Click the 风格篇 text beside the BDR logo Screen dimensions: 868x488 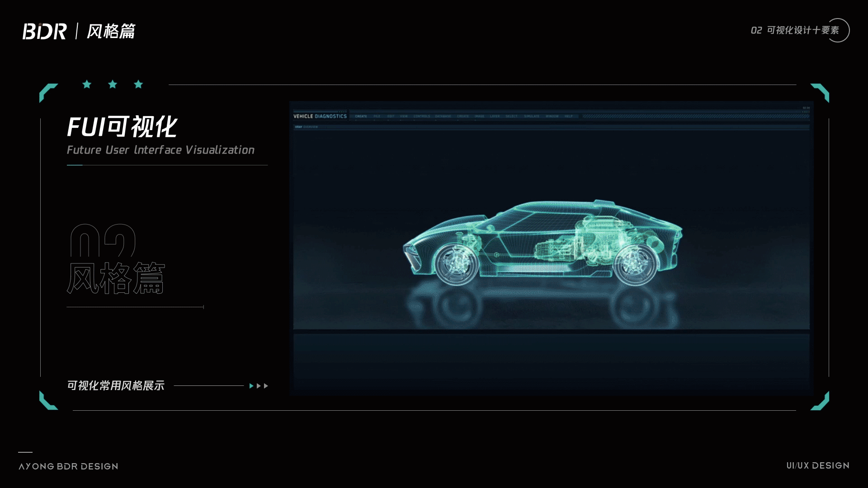click(111, 31)
